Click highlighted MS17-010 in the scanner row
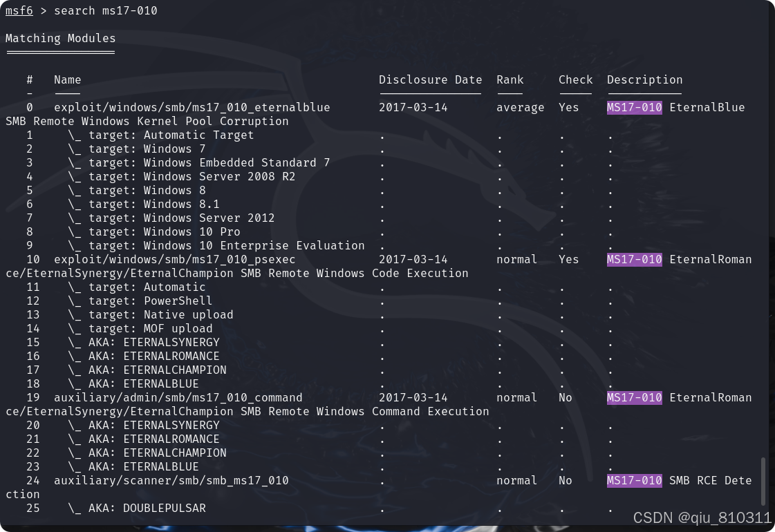This screenshot has height=532, width=775. coord(634,481)
